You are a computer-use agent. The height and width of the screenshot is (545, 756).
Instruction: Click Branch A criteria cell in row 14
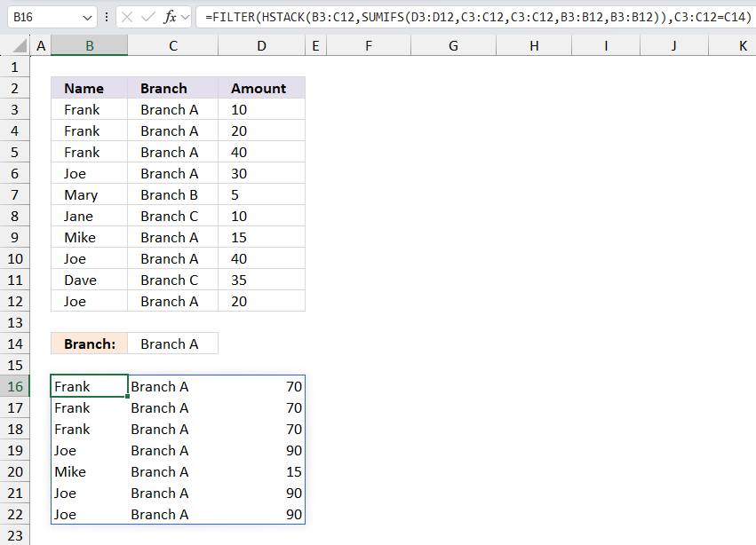click(173, 344)
